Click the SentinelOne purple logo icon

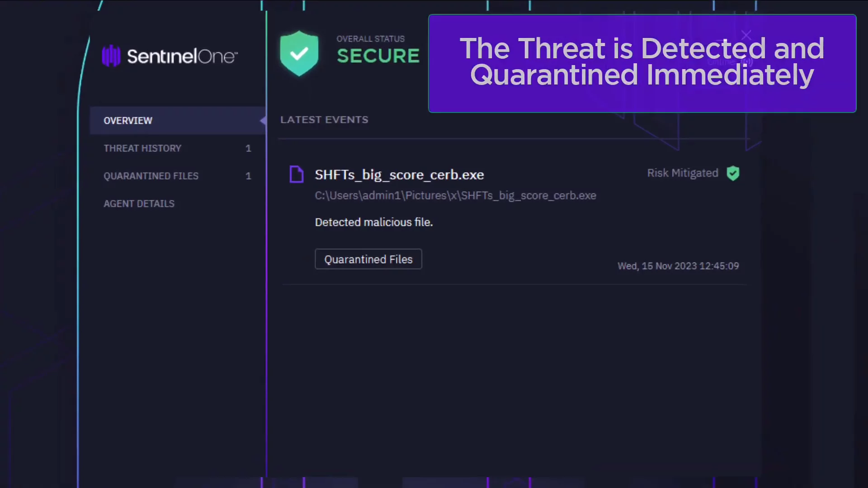coord(111,56)
